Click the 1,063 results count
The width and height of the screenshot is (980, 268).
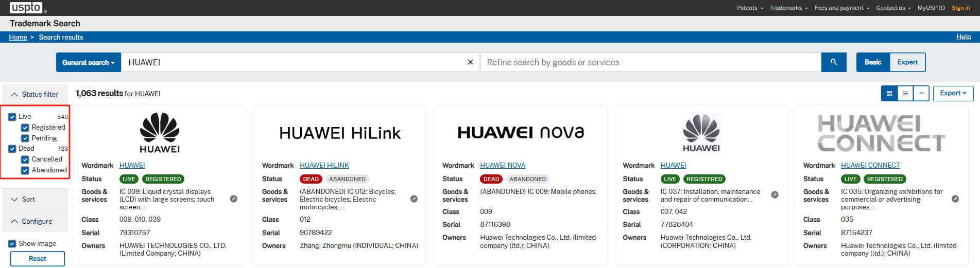[99, 93]
